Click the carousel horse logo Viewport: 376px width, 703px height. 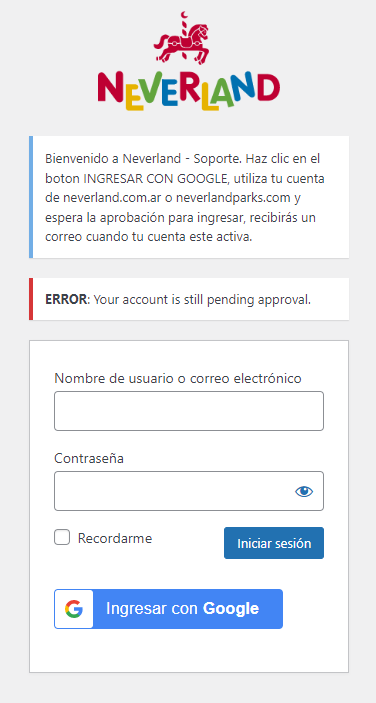pyautogui.click(x=183, y=39)
